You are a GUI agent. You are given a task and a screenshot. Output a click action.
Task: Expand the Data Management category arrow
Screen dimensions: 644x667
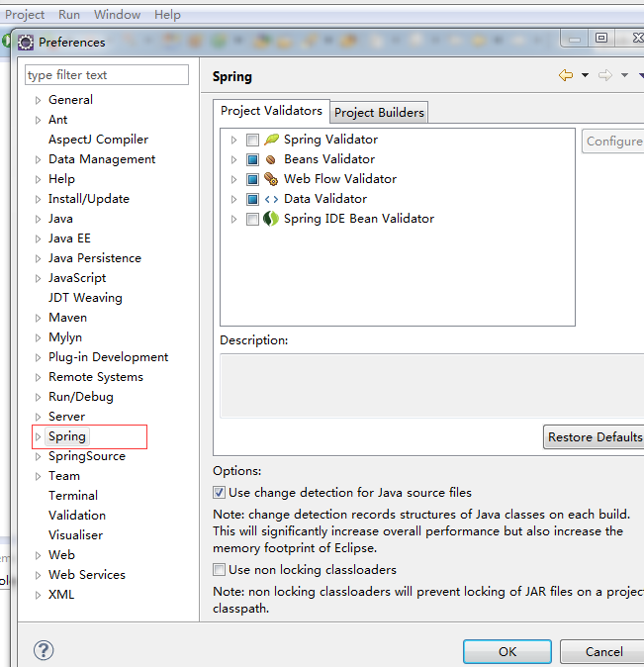coord(38,159)
